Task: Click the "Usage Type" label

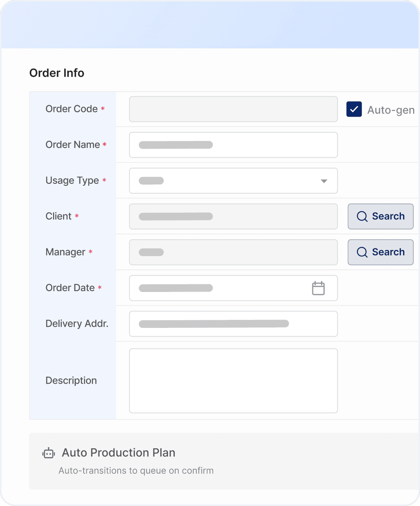Action: (x=72, y=181)
